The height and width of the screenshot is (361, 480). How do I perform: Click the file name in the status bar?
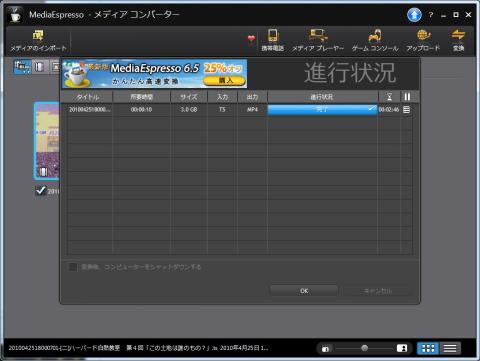pyautogui.click(x=138, y=348)
